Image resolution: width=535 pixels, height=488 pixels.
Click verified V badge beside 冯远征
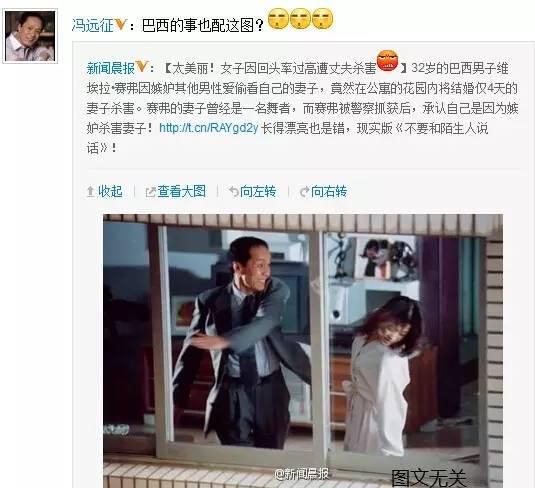tap(120, 25)
